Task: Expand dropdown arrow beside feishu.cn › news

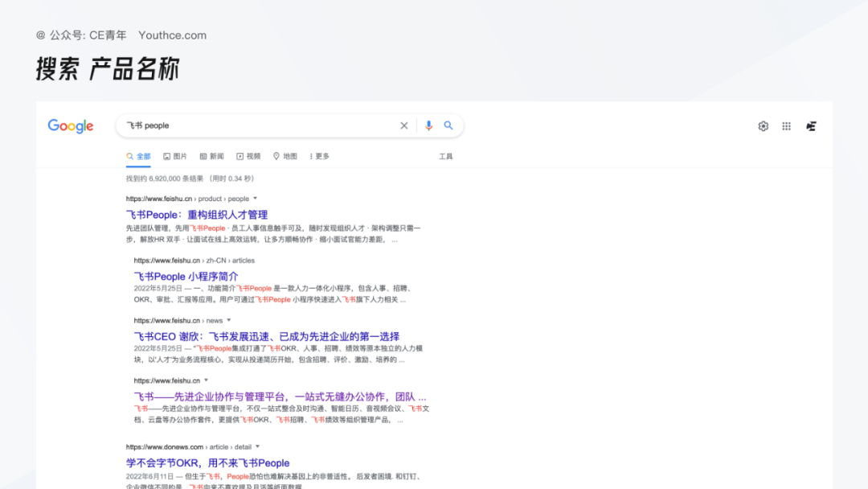Action: [228, 320]
